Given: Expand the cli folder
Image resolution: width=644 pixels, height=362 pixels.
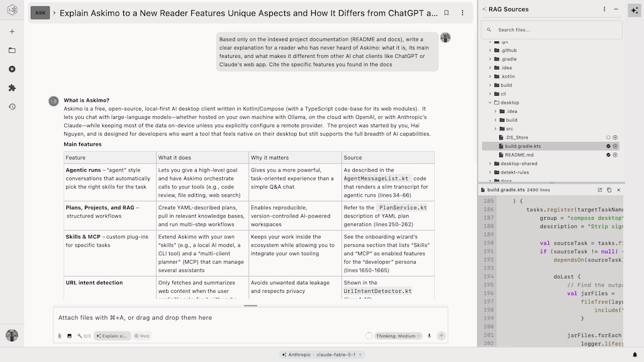Looking at the screenshot, I should pyautogui.click(x=490, y=94).
